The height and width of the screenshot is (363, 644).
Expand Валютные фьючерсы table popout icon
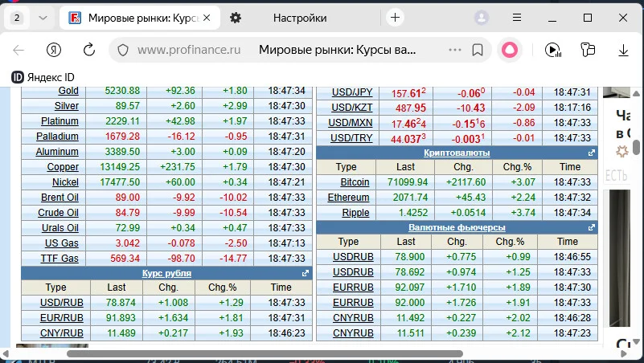click(592, 227)
